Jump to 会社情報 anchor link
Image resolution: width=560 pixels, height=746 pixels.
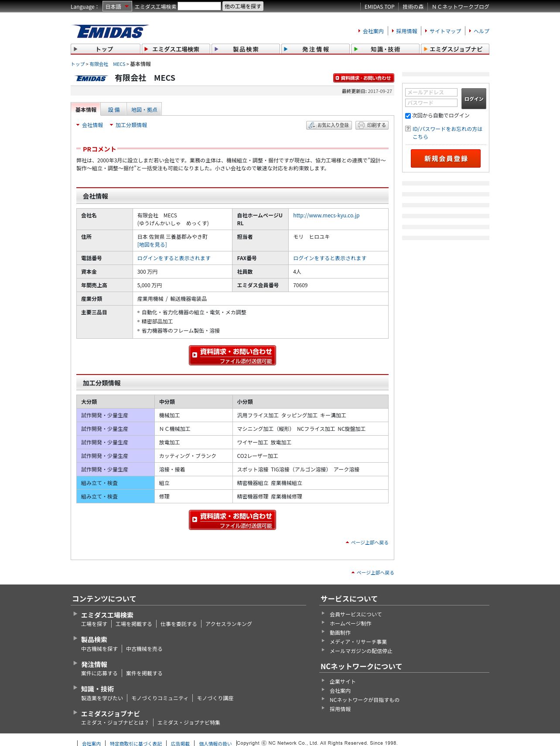[92, 125]
